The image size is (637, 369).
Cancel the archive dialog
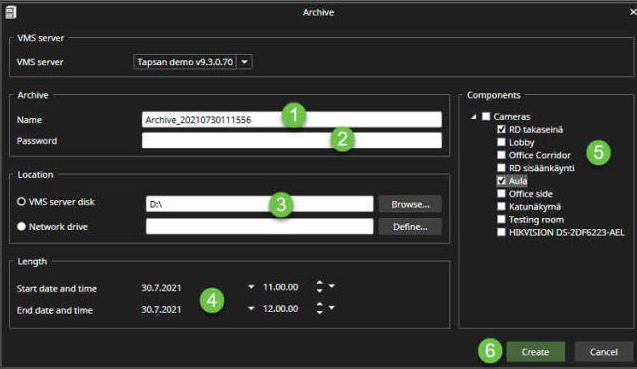[x=604, y=352]
